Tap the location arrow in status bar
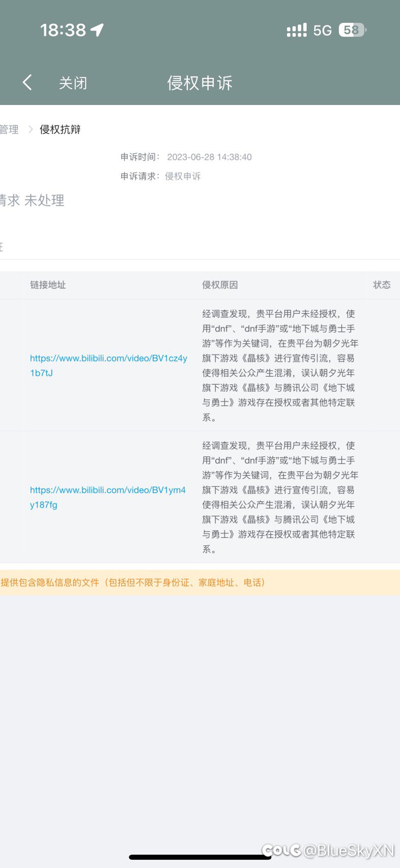 coord(97,30)
